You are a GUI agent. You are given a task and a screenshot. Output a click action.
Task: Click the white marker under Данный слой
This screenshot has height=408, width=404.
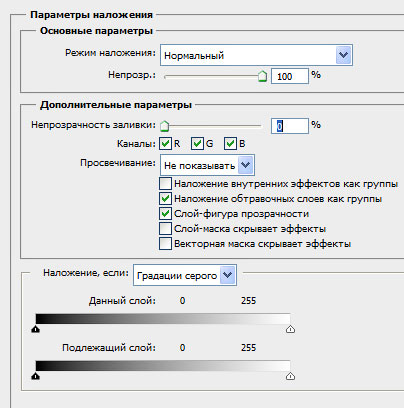pyautogui.click(x=290, y=329)
